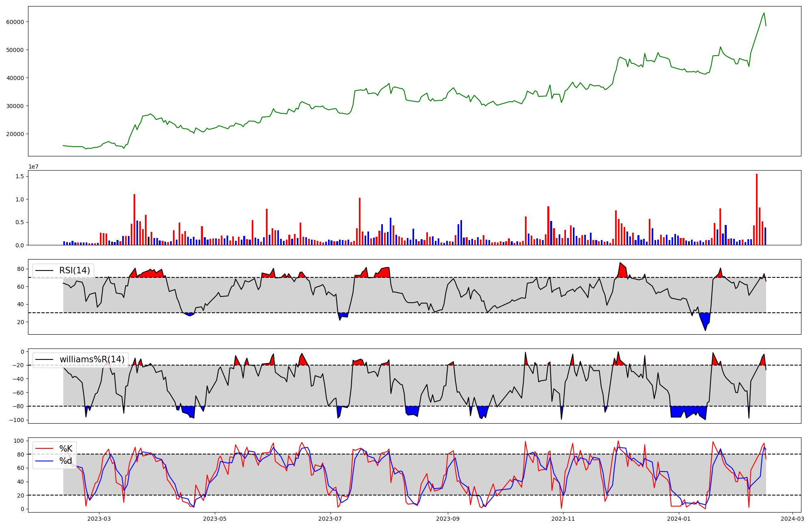Click the highest peak of price line
Viewport: 812px width, 528px height.
(x=764, y=13)
